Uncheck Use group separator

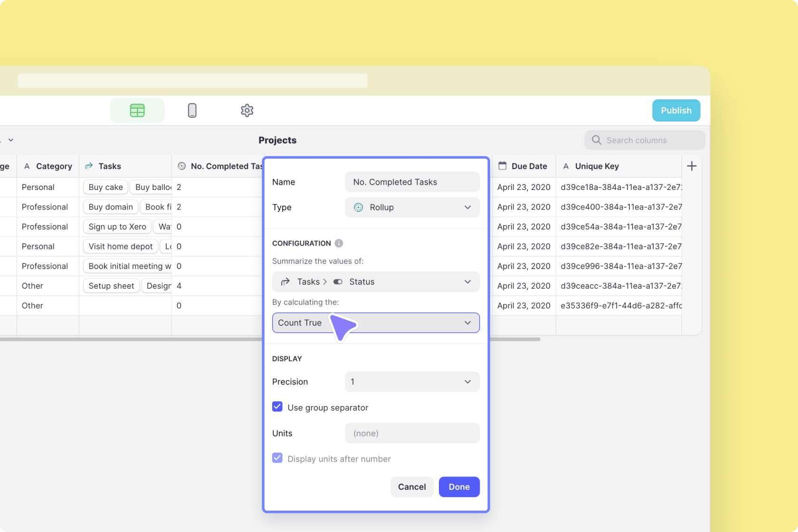[x=277, y=407]
